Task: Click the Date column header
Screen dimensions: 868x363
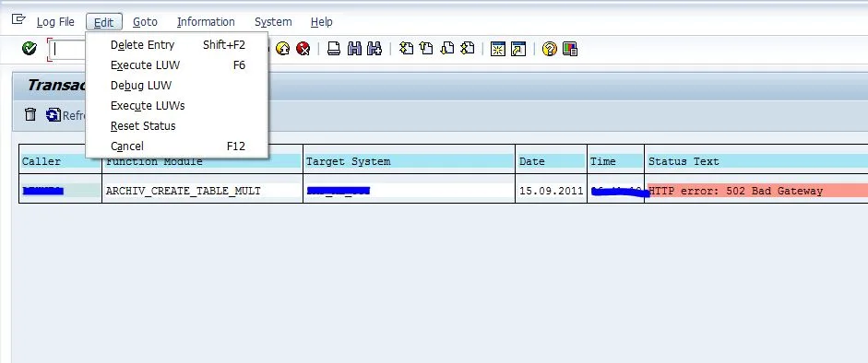Action: (551, 161)
